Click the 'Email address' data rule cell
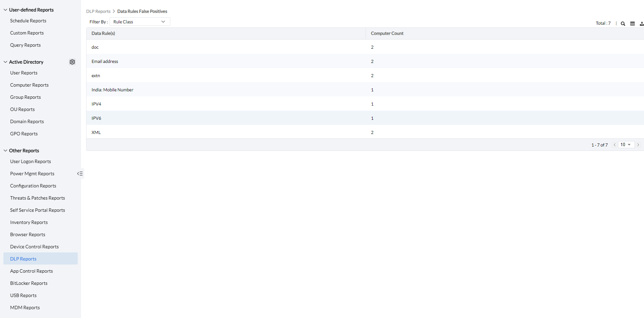 (x=105, y=61)
